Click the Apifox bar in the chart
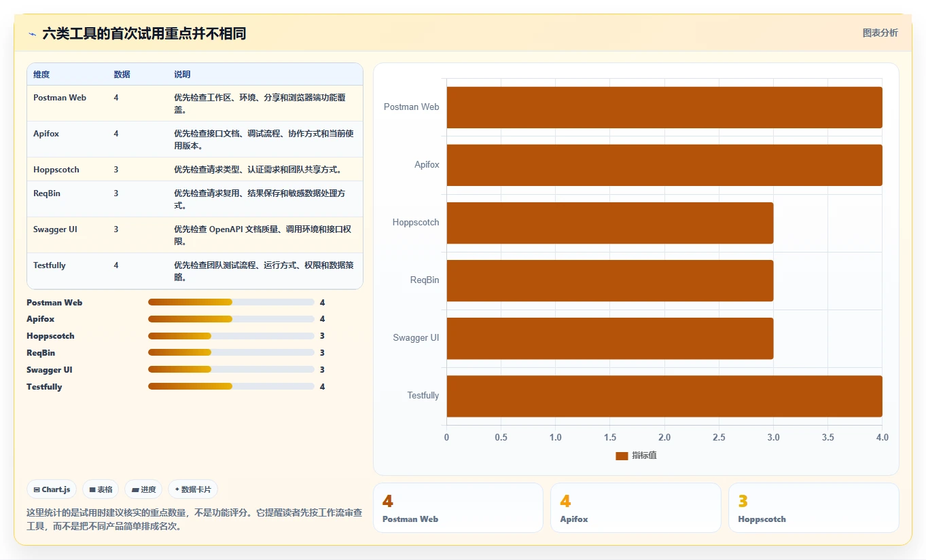This screenshot has width=926, height=560. click(664, 165)
